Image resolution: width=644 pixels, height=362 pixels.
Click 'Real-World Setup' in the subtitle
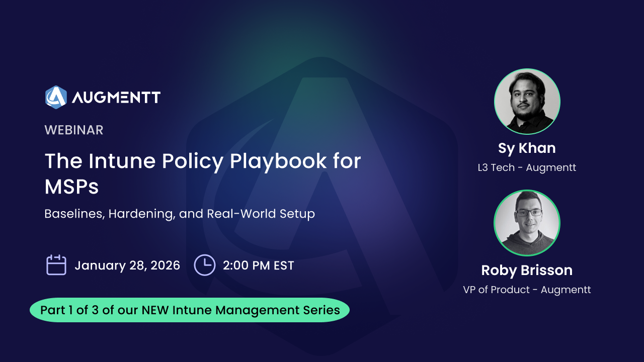coord(261,214)
